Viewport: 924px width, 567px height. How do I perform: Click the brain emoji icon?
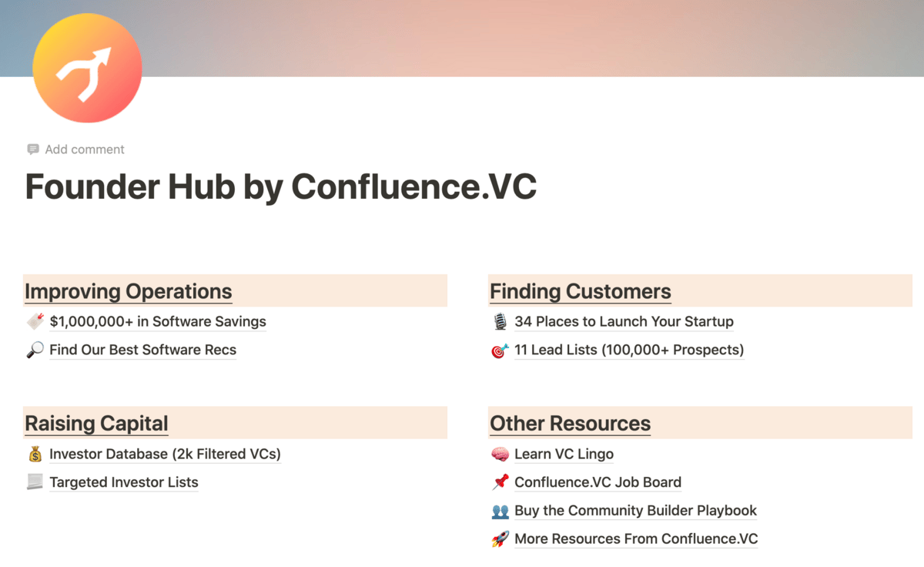pos(500,455)
